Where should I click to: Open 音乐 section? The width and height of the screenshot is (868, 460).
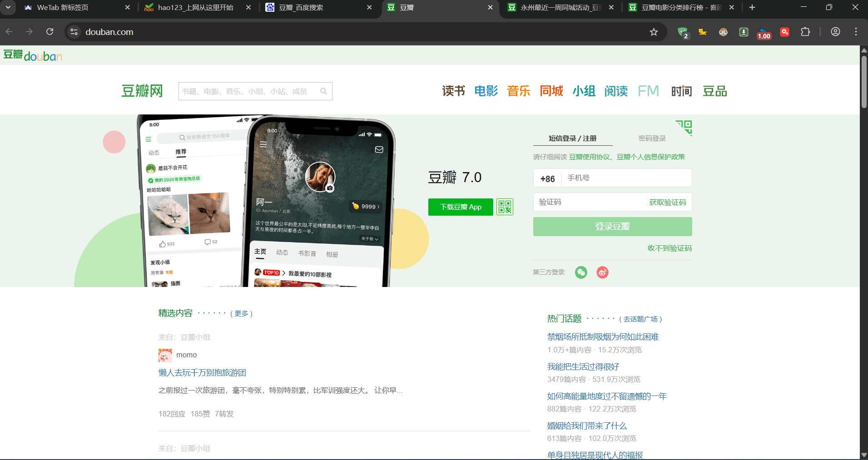tap(519, 91)
